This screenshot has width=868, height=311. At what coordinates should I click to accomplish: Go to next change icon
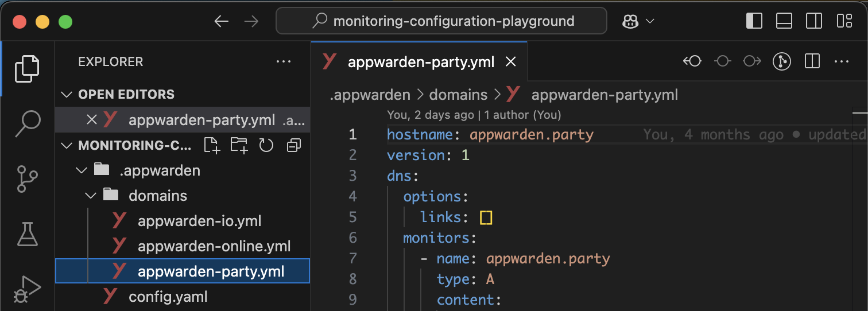click(x=752, y=61)
